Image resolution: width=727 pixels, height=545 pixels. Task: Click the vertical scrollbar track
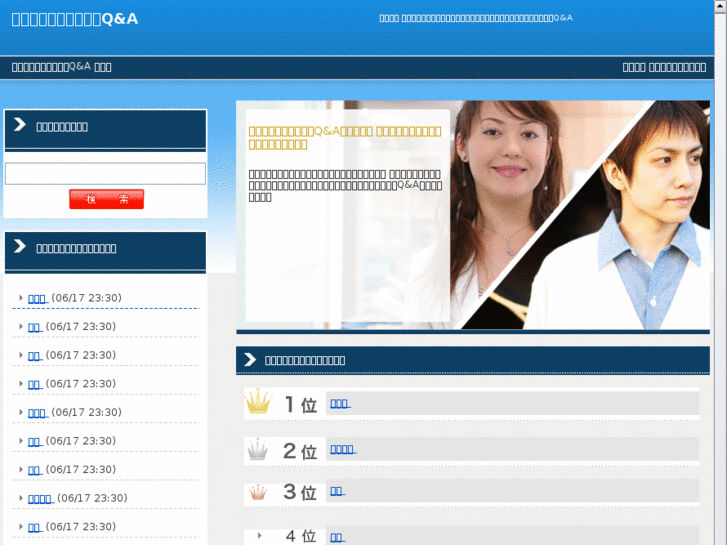point(721,278)
